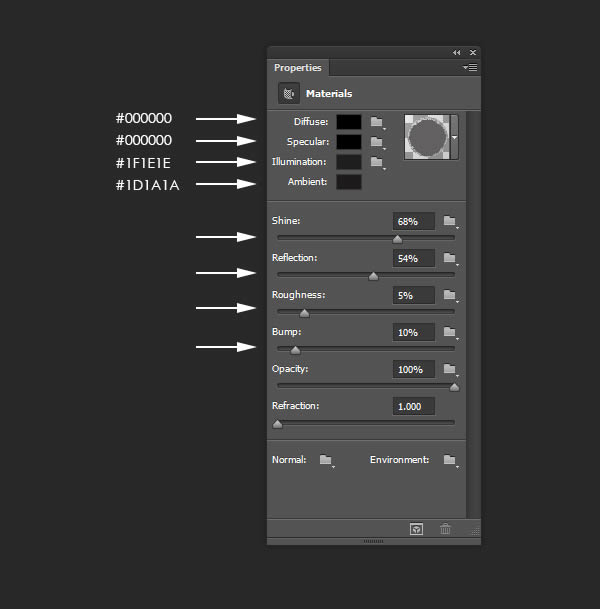Open the Diffuse texture folder menu
The width and height of the screenshot is (600, 609).
pos(377,122)
